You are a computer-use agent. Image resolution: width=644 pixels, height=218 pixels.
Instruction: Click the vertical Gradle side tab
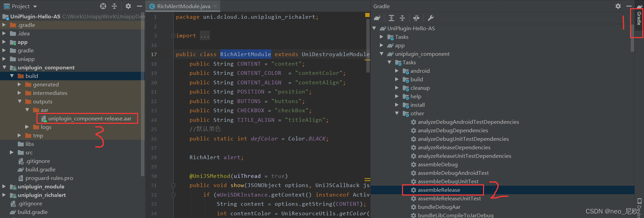pyautogui.click(x=639, y=18)
